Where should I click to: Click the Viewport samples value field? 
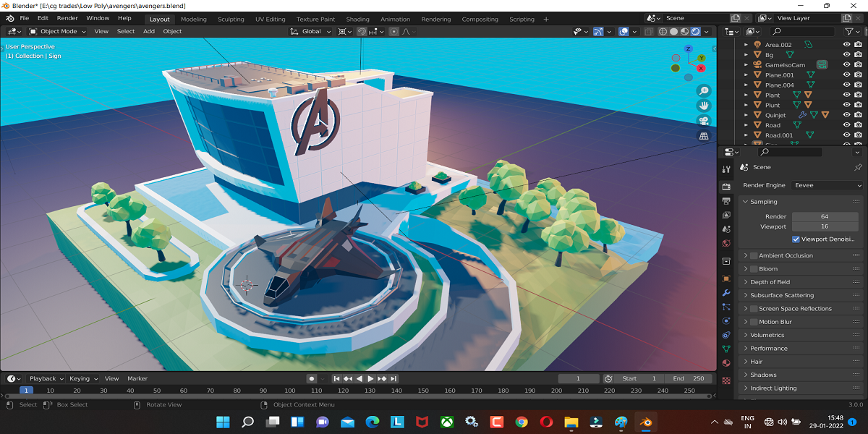click(x=825, y=226)
